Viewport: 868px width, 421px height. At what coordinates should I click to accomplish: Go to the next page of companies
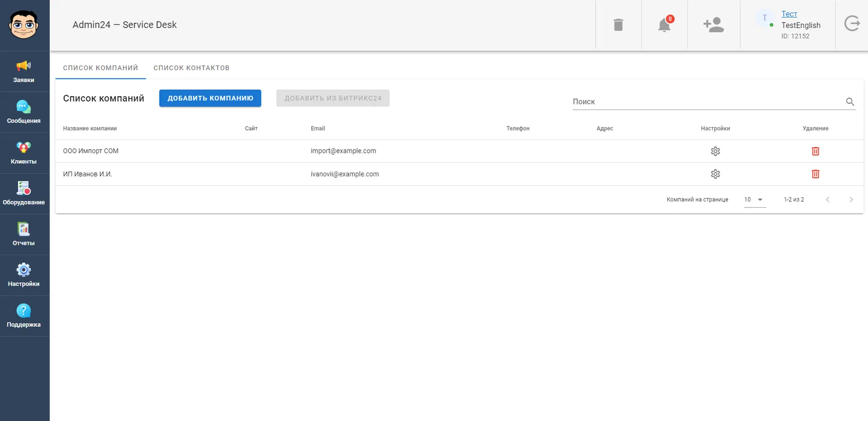coord(851,200)
